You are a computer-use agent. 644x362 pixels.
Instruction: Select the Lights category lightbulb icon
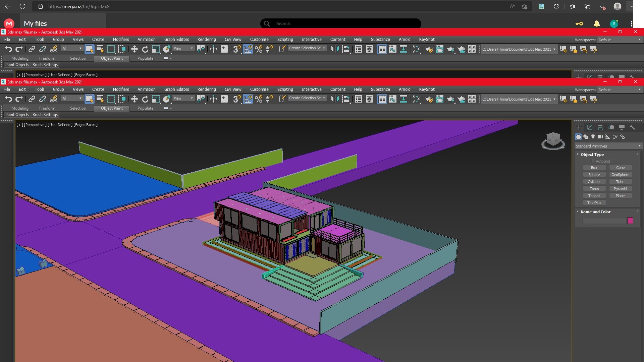593,137
